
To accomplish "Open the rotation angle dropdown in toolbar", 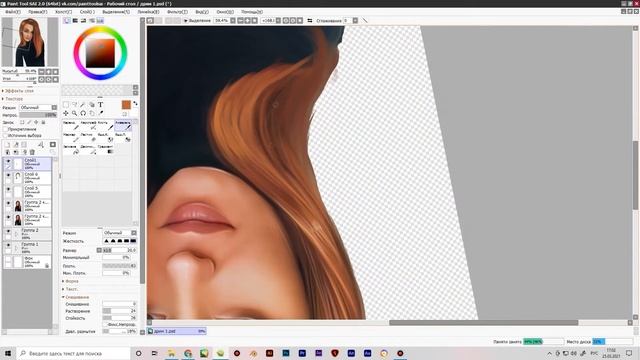I will pyautogui.click(x=278, y=20).
